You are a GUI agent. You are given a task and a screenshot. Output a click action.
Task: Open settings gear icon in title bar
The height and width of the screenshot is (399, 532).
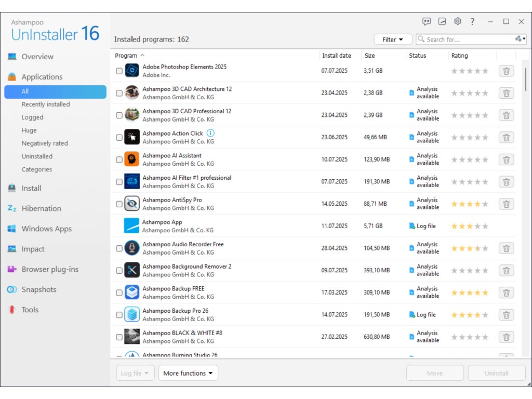click(x=457, y=21)
